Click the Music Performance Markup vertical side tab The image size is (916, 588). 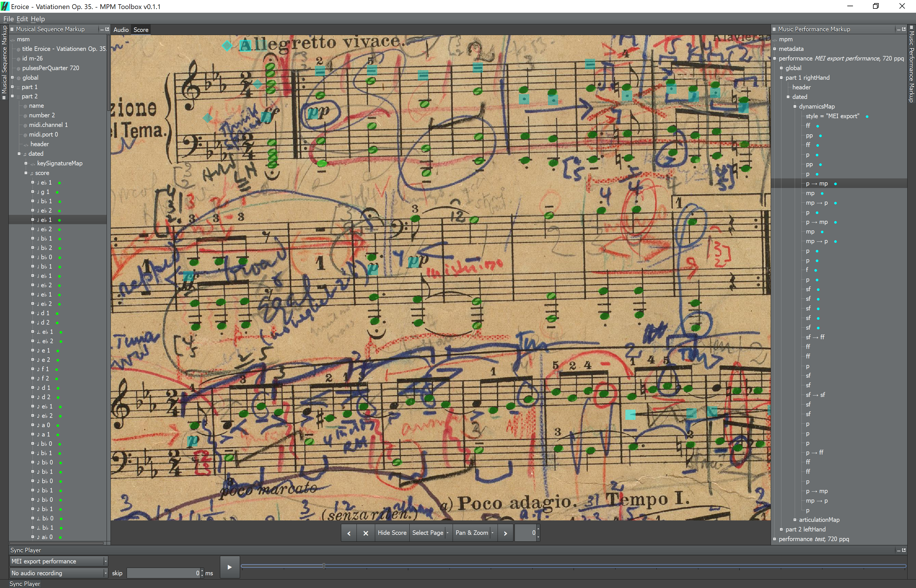(912, 64)
